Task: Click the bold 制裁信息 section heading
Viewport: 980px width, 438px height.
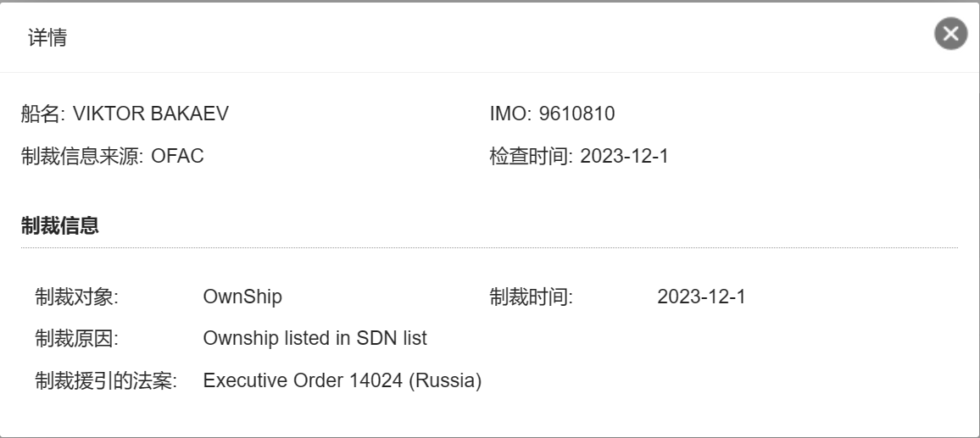Action: pyautogui.click(x=59, y=226)
